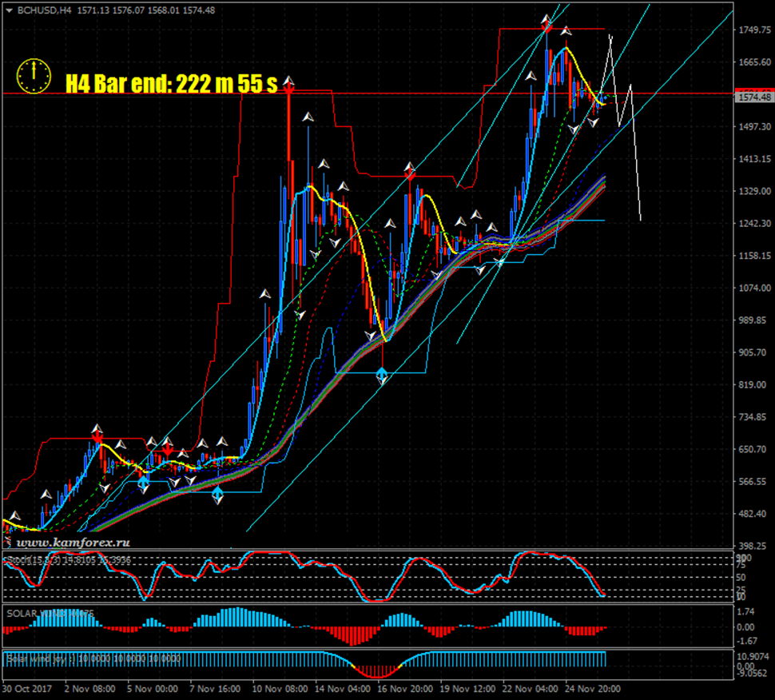Click the 10.9074 scale value
Screen dimensions: 775x700
tap(753, 657)
